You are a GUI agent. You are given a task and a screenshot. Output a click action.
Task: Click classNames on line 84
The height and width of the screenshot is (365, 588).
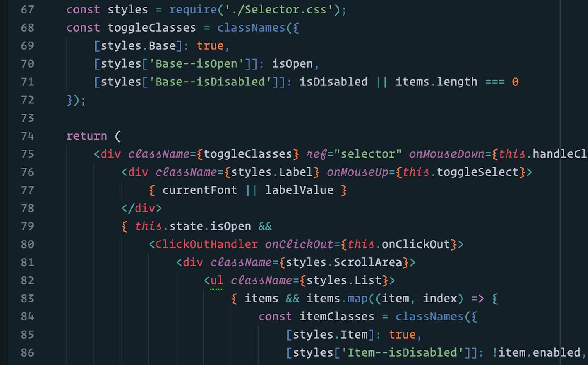(x=430, y=316)
